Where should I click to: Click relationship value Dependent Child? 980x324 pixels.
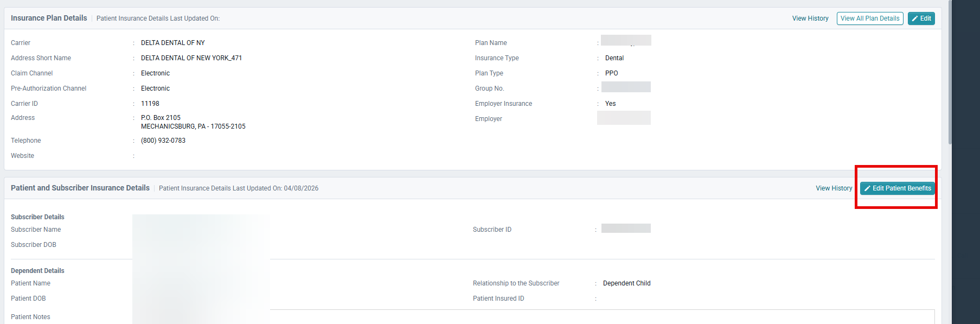pyautogui.click(x=627, y=283)
